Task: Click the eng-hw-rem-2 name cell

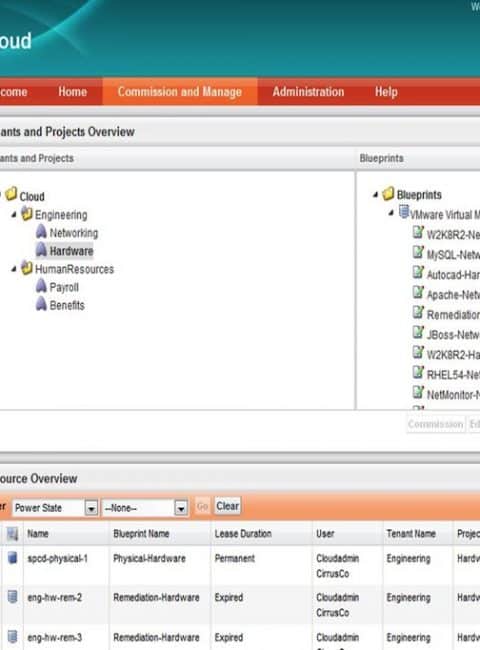Action: click(x=54, y=597)
